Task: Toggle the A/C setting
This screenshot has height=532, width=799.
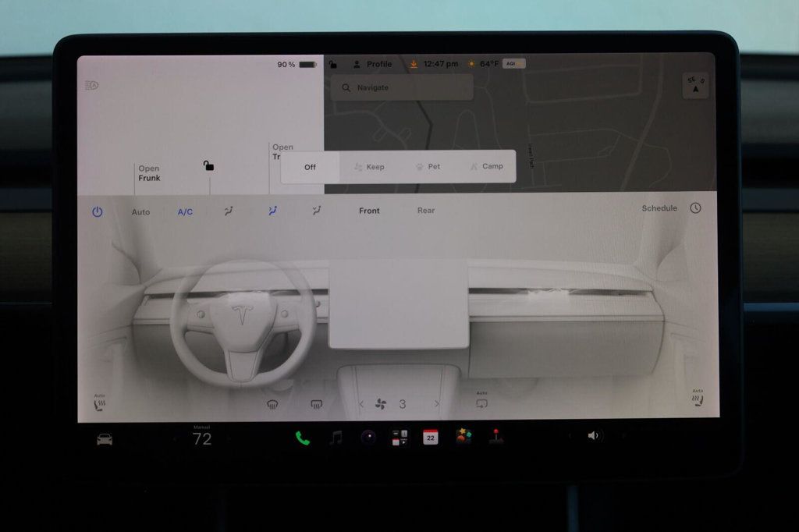Action: [185, 212]
